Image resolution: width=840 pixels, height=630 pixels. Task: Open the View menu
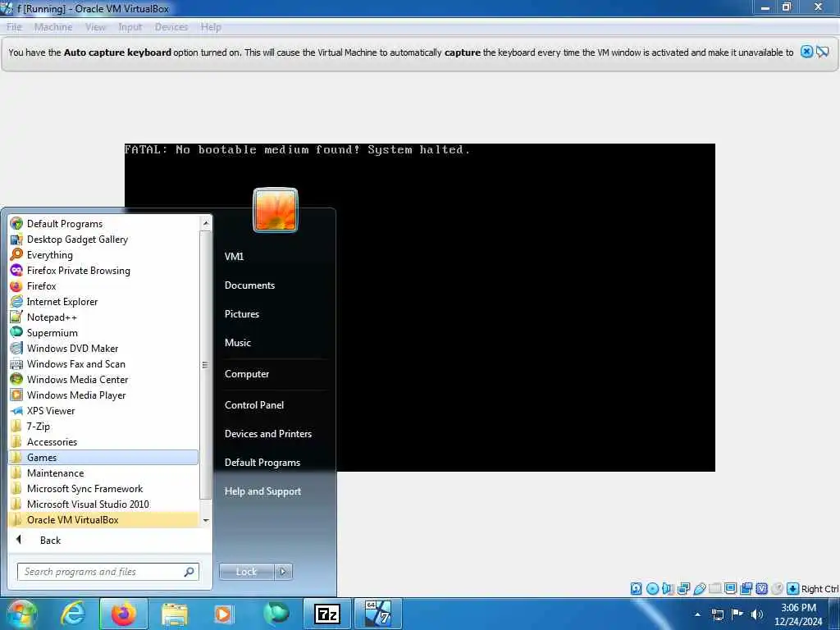coord(95,27)
